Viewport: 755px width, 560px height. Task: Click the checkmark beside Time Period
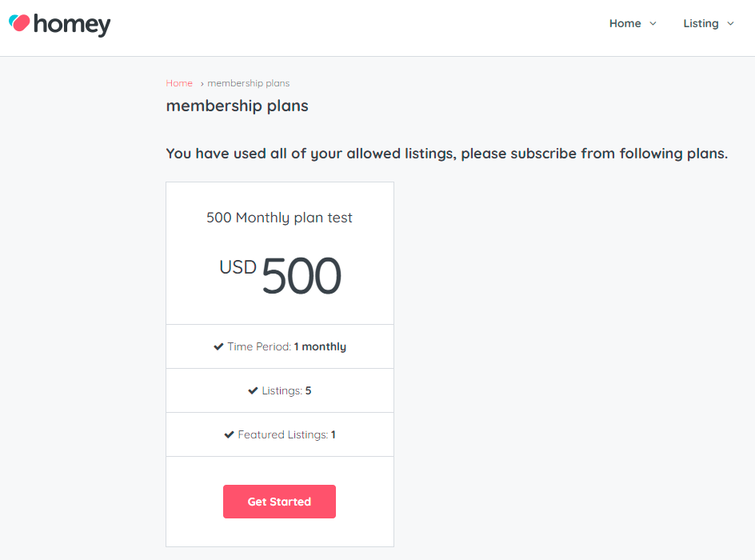pyautogui.click(x=218, y=346)
